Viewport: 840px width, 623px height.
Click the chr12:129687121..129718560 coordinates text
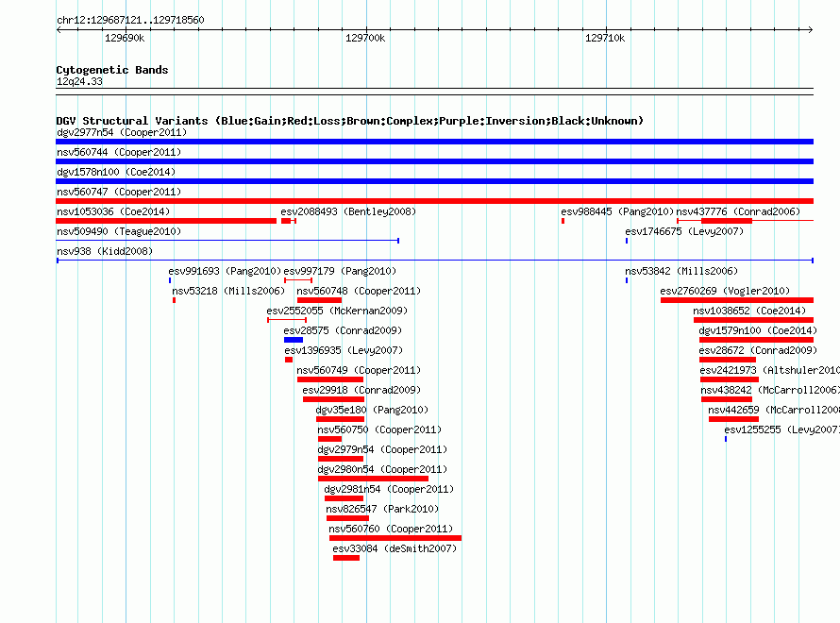pyautogui.click(x=130, y=20)
